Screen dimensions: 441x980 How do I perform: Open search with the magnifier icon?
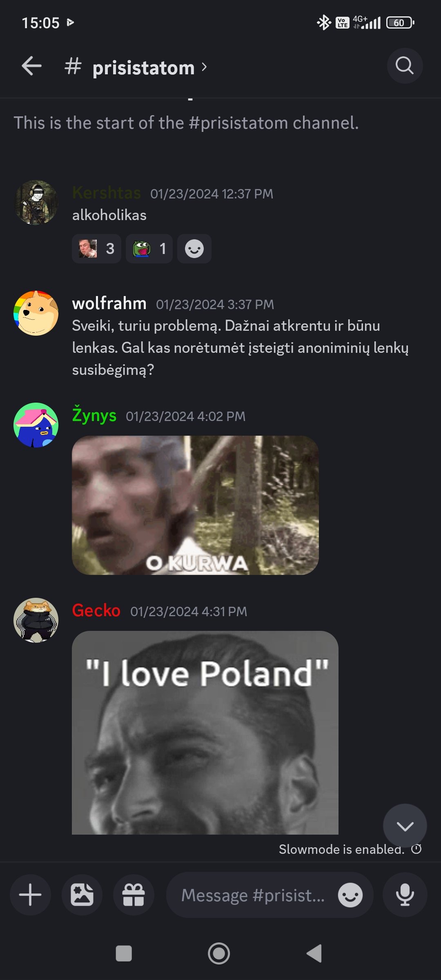(405, 66)
